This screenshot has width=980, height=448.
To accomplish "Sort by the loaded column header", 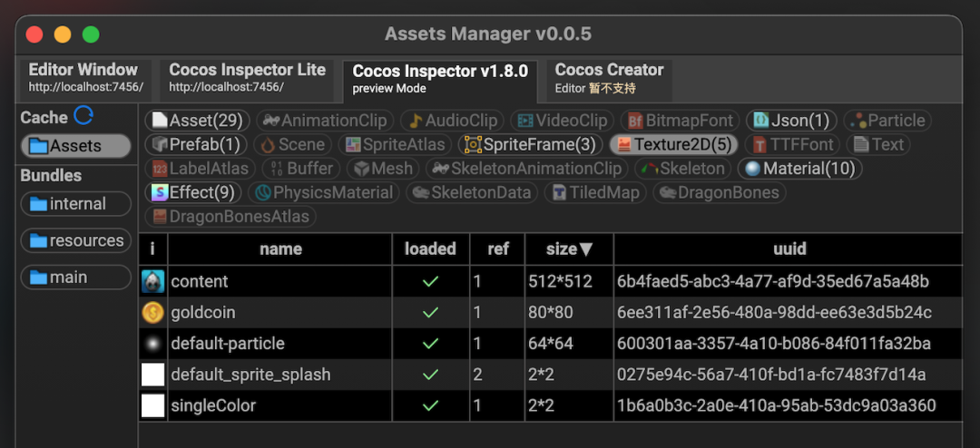I will point(431,249).
